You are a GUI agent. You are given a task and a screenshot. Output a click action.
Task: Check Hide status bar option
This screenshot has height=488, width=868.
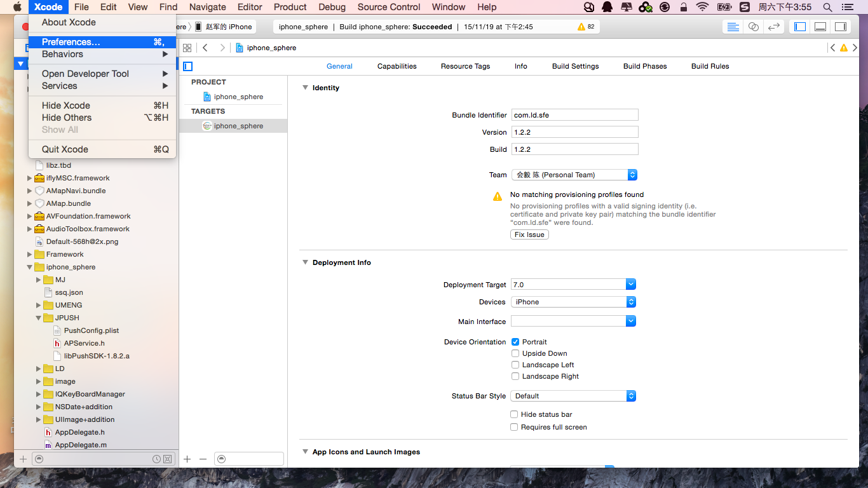514,414
